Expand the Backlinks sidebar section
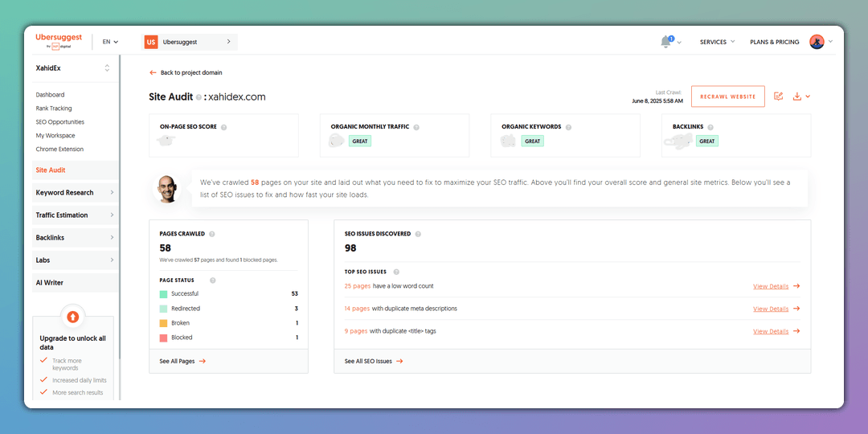 coord(76,237)
